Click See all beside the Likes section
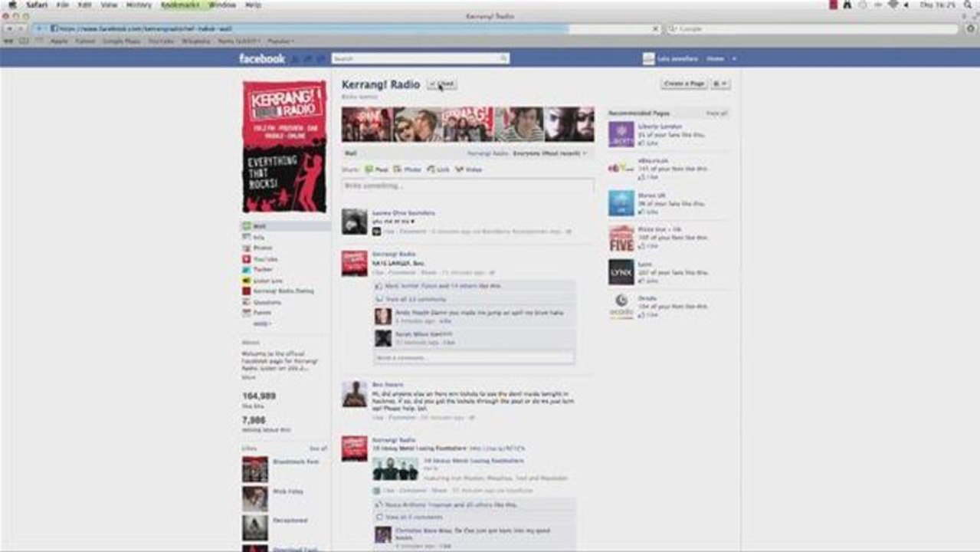The image size is (980, 552). click(318, 449)
